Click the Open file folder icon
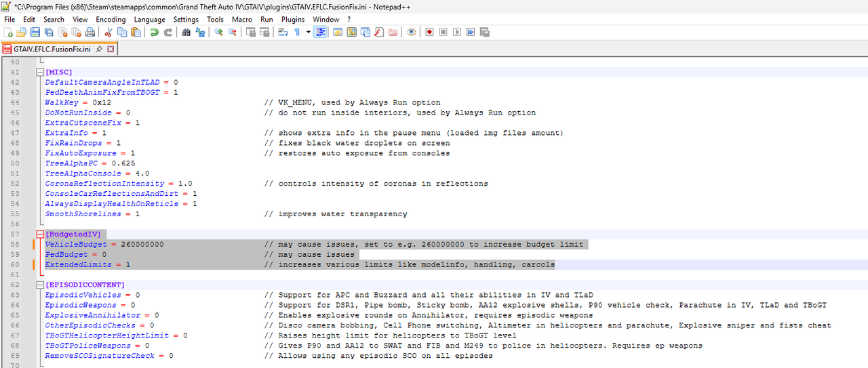Screen dimensions: 868x368 point(21,32)
